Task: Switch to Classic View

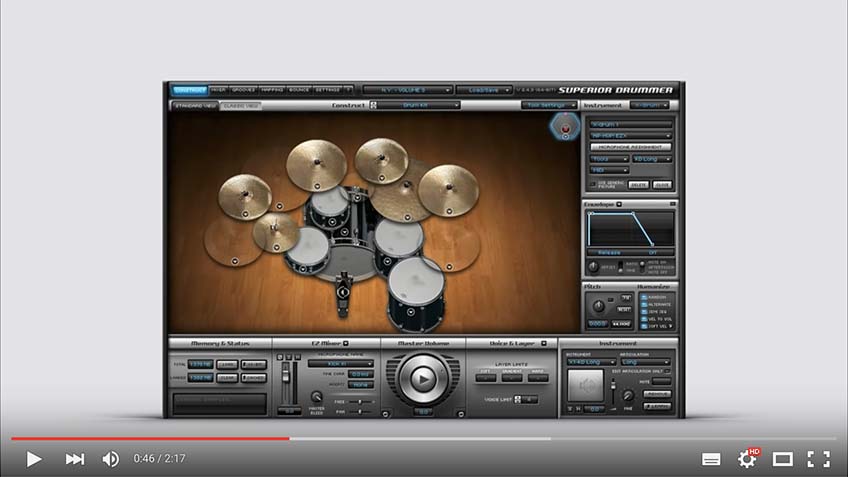Action: [240, 105]
